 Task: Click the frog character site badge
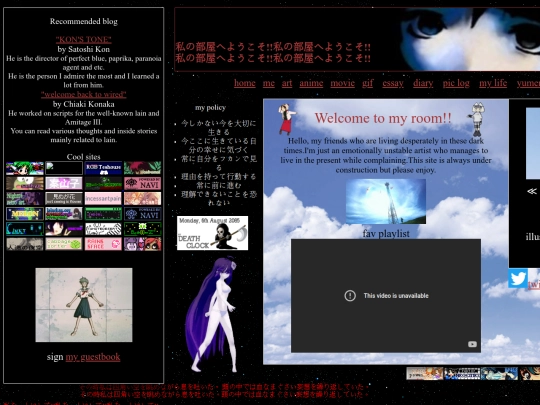tap(25, 183)
